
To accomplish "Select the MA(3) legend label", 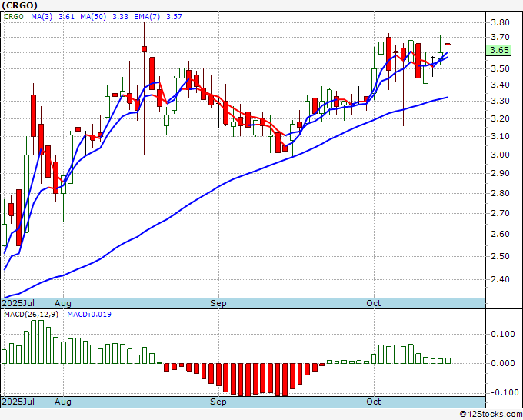I will coord(42,17).
